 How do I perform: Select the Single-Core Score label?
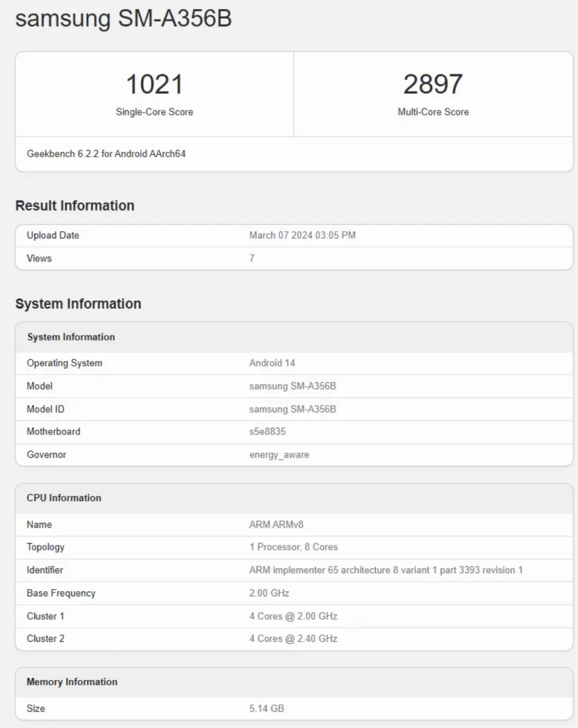[x=154, y=112]
